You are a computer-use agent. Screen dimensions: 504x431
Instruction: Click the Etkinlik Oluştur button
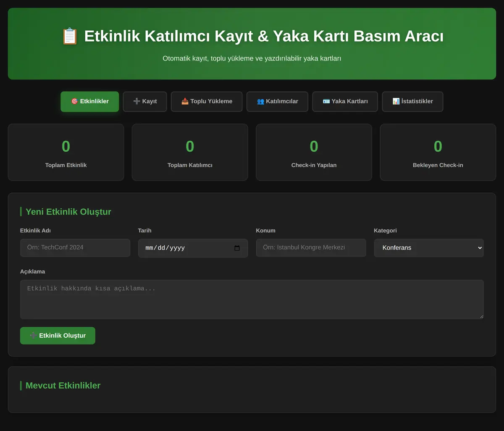(x=58, y=336)
